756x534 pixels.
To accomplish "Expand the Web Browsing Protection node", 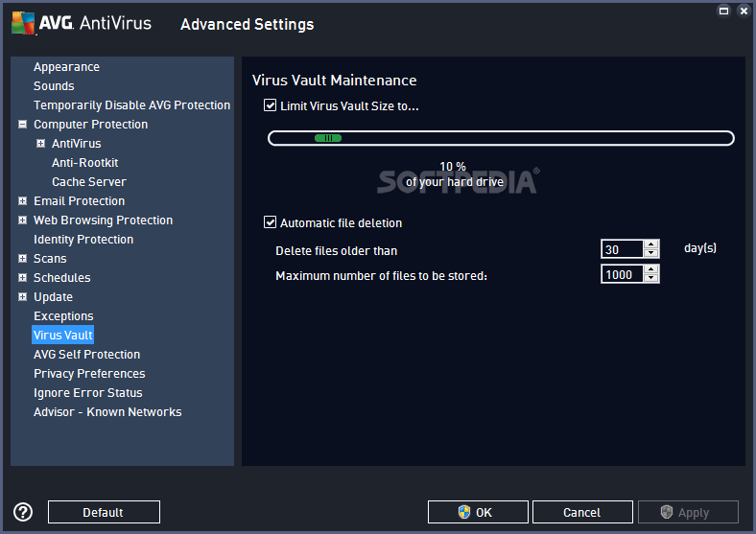I will tap(22, 221).
